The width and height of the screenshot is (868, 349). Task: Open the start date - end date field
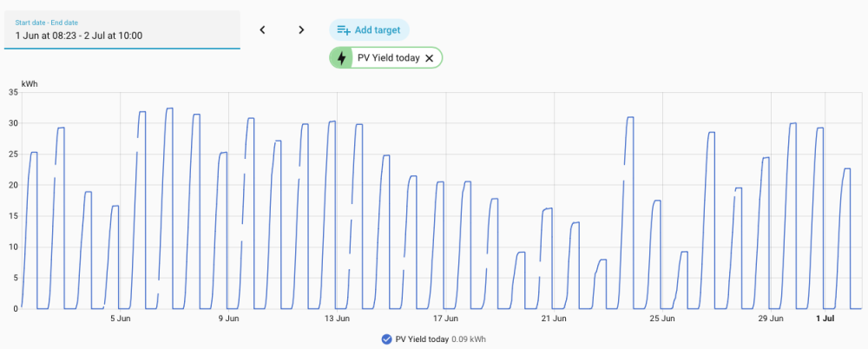(122, 30)
